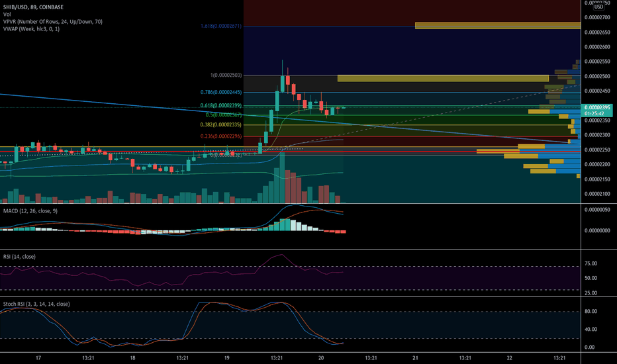Click the 1(0.00002503) Fibonacci label
The image size is (617, 364).
(x=226, y=75)
